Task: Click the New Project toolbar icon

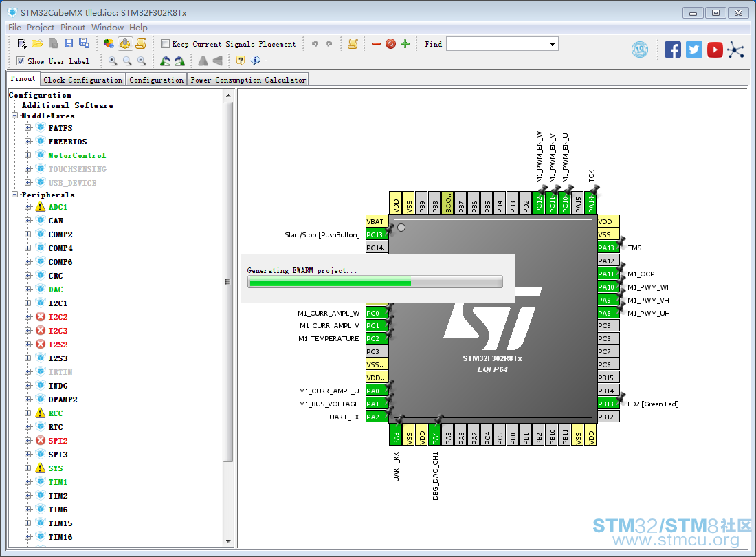Action: point(22,44)
